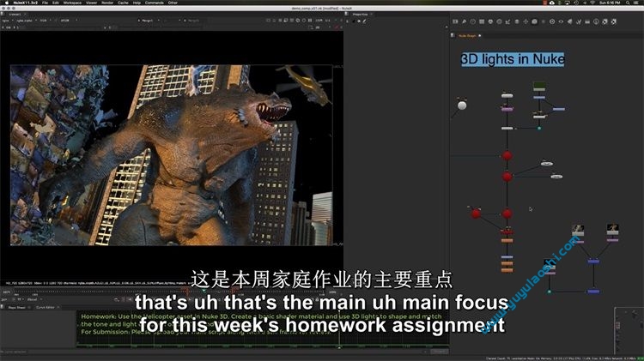Open the Commands menu
The width and height of the screenshot is (644, 361).
point(154,3)
